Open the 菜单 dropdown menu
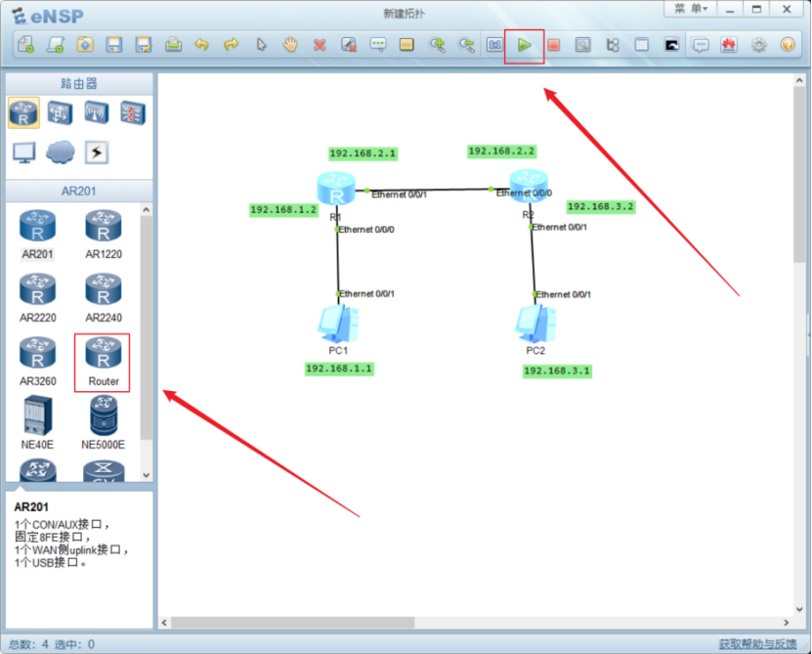 coord(690,9)
